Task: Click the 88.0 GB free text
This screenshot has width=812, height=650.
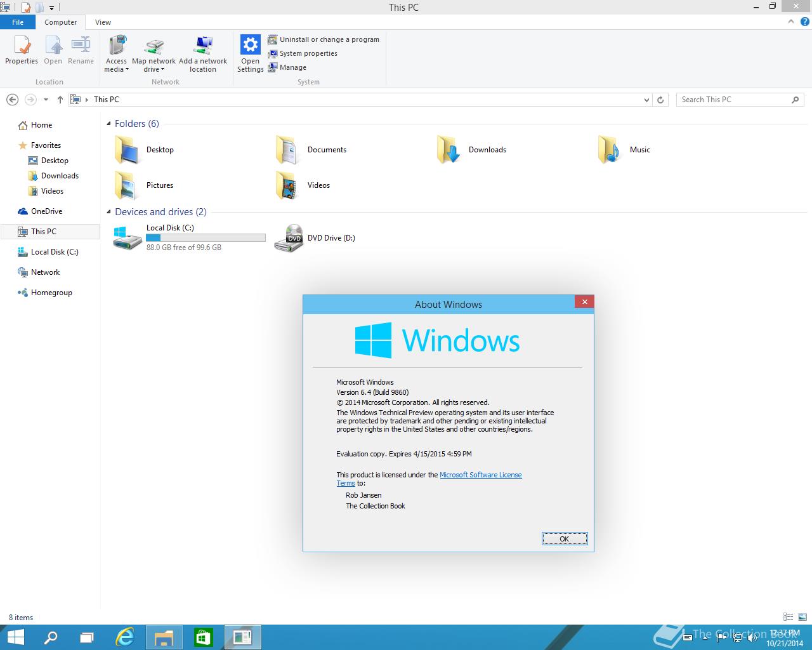Action: [184, 248]
